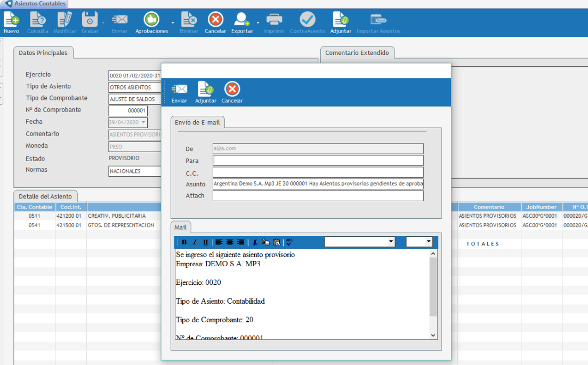Toggle italic formatting in Mail editor
The image size is (588, 365).
coord(195,242)
